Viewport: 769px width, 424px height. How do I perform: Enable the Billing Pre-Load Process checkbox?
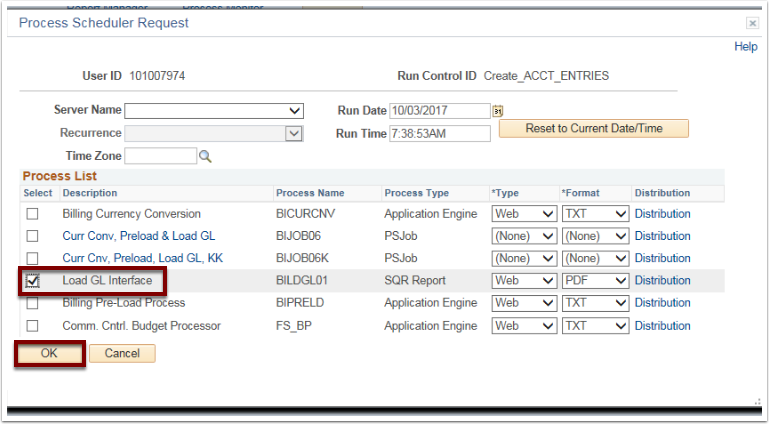(32, 303)
